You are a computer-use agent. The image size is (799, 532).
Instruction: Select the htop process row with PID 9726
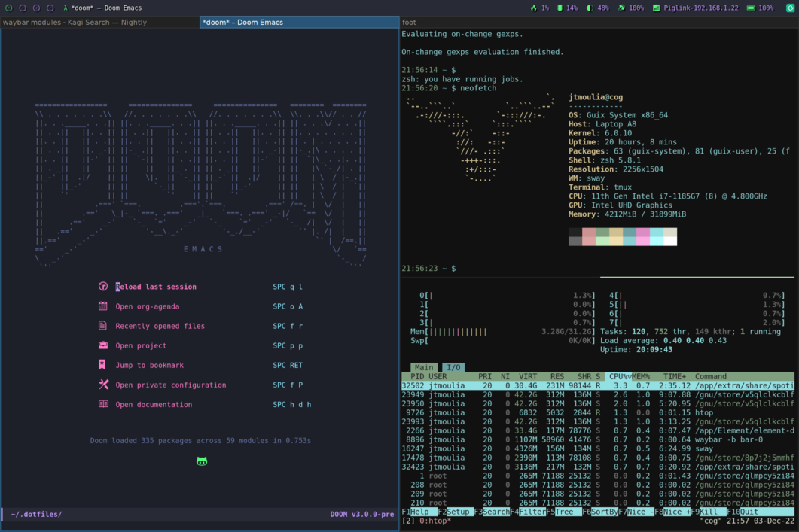(598, 412)
